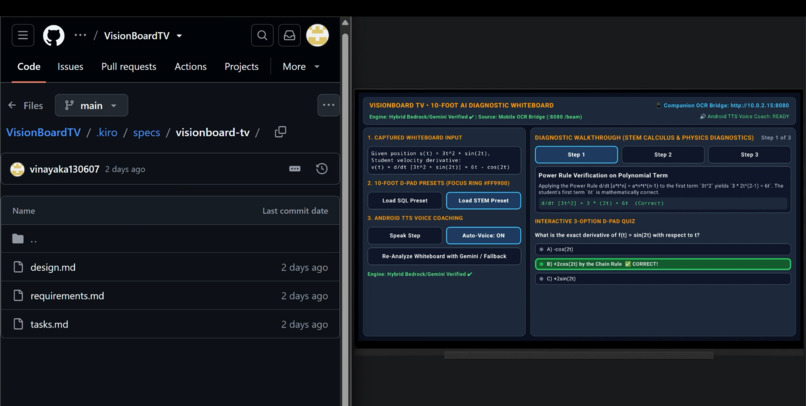Copy the file path with copy icon

[280, 132]
